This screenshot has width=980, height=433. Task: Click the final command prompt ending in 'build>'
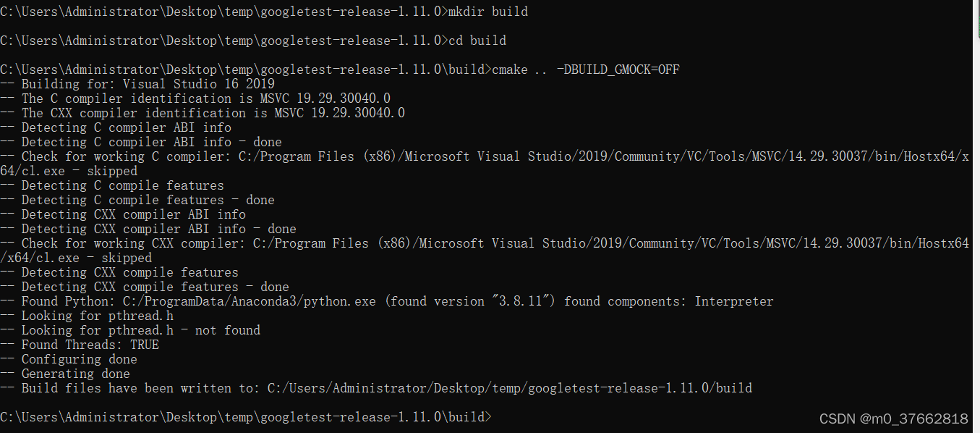[246, 417]
